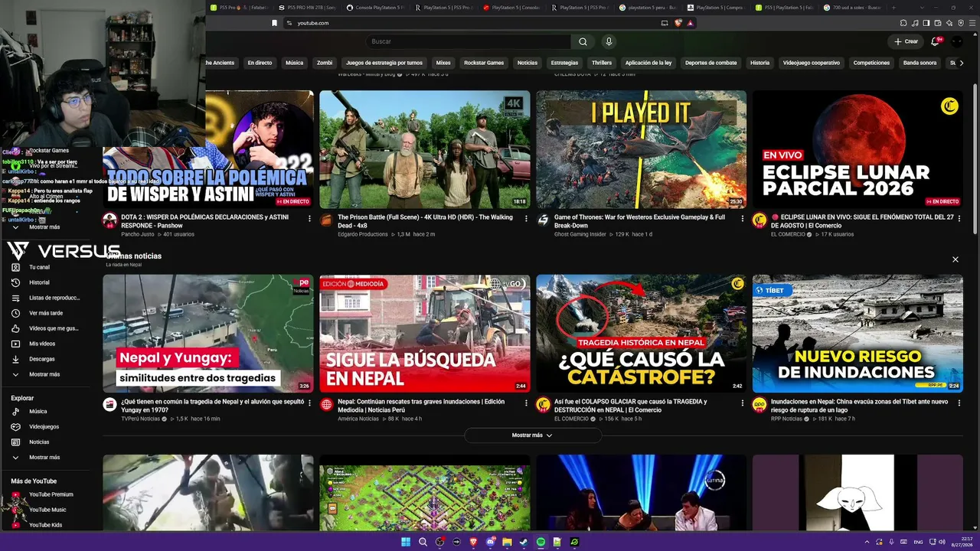The width and height of the screenshot is (980, 551).
Task: Open Ver más tarde in sidebar
Action: pos(38,313)
